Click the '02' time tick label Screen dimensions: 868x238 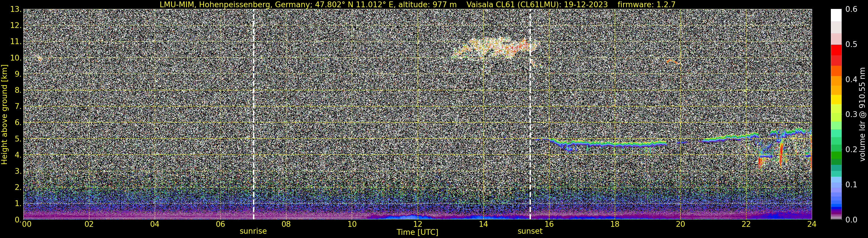point(89,224)
